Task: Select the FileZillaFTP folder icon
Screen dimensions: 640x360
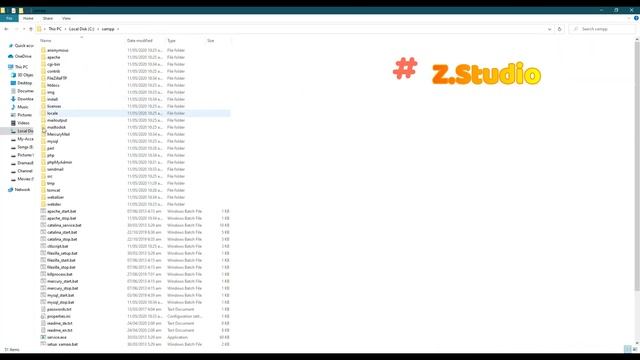Action: pyautogui.click(x=43, y=78)
